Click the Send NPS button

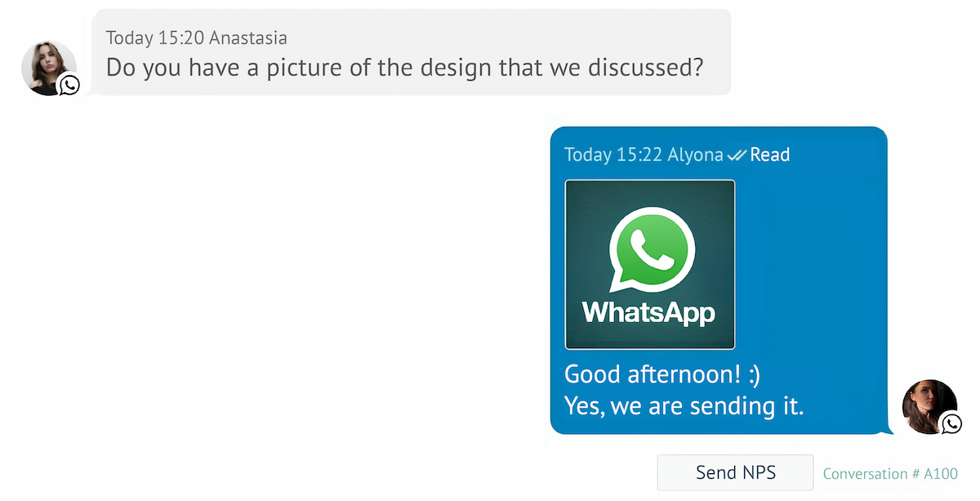click(x=735, y=472)
